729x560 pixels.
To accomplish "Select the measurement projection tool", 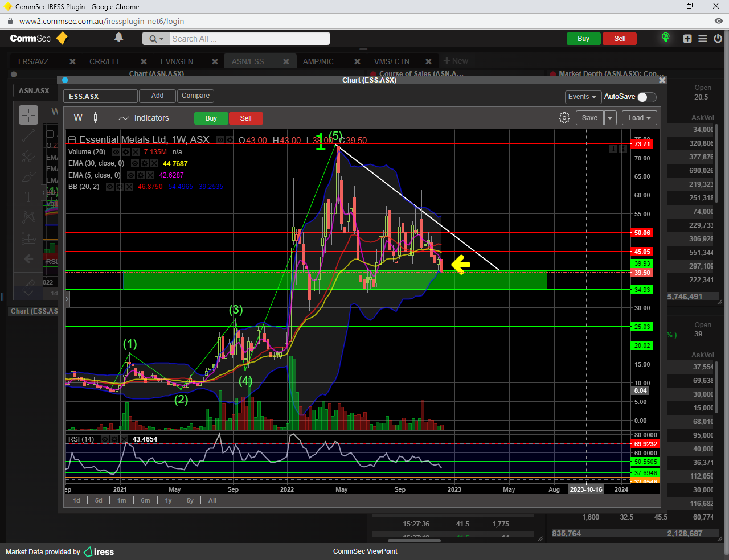I will 28,238.
